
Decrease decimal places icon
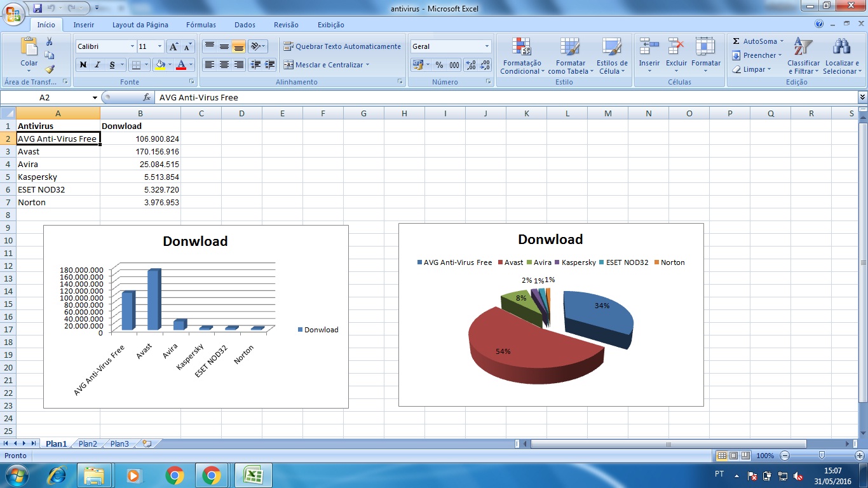tap(485, 65)
